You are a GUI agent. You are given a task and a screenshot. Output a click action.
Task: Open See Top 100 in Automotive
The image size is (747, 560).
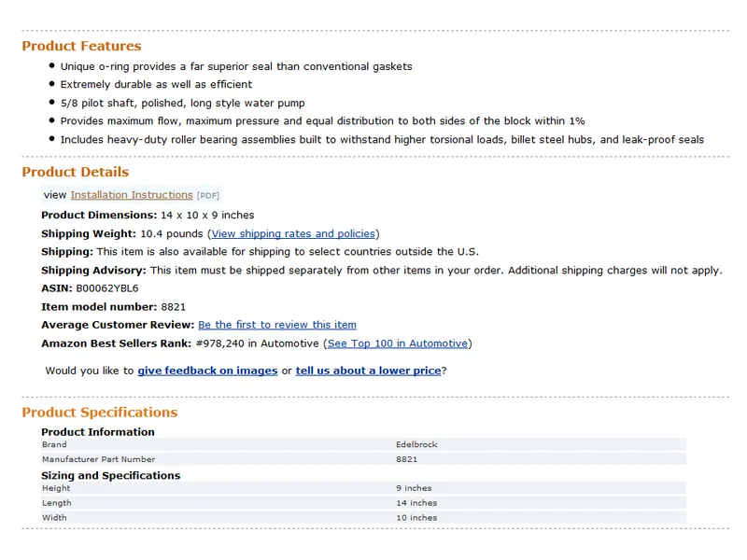tap(397, 343)
